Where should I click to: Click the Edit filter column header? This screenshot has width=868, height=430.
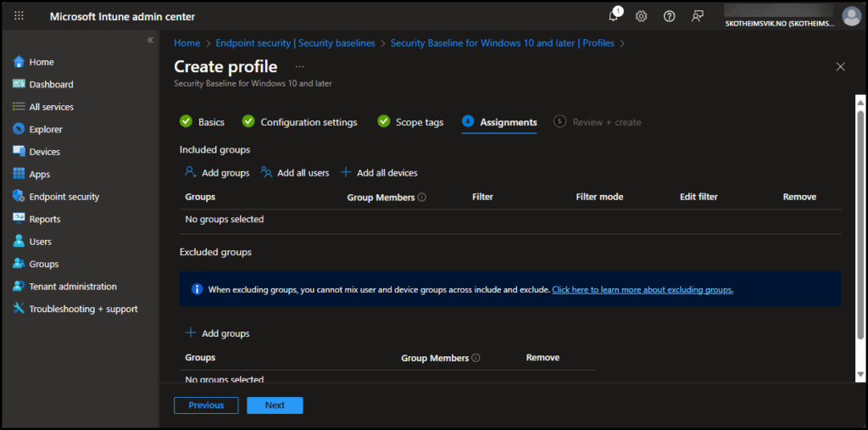click(698, 197)
